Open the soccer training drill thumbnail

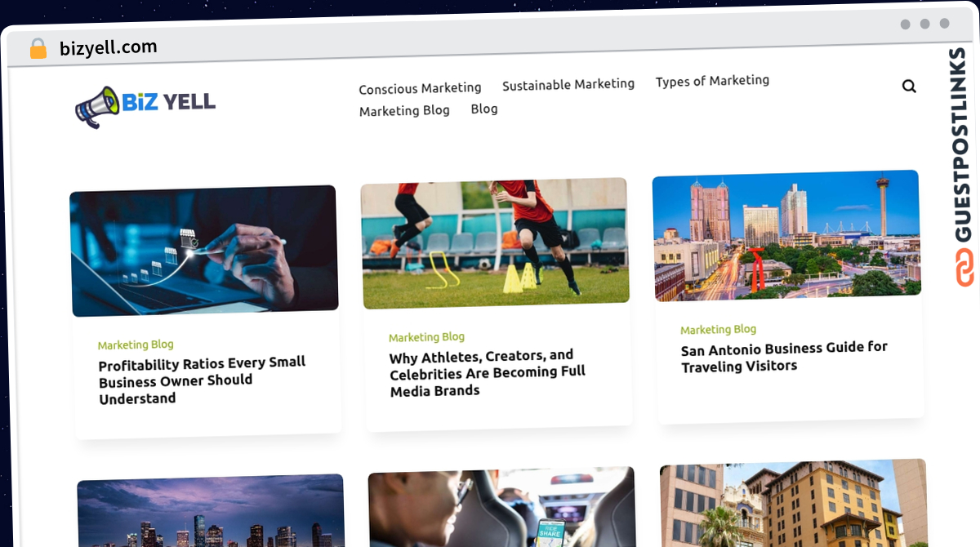coord(495,243)
